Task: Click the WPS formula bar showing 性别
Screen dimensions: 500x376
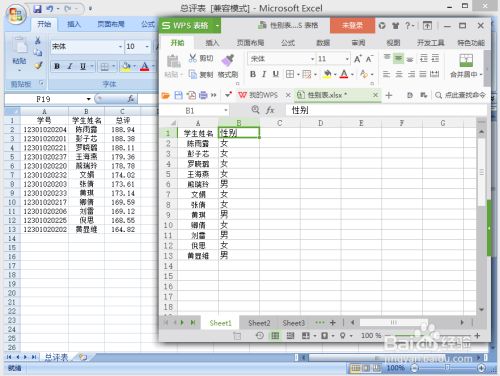Action: pos(386,110)
